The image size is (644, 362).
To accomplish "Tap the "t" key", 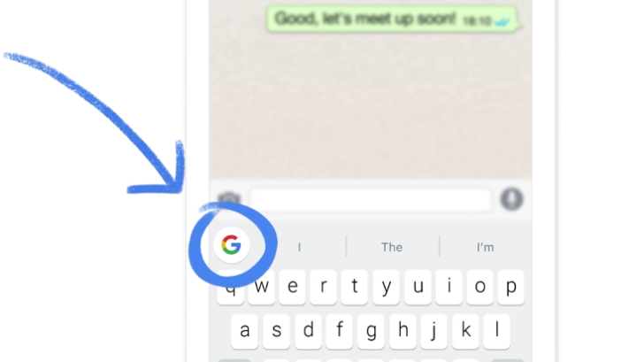I will pos(355,288).
